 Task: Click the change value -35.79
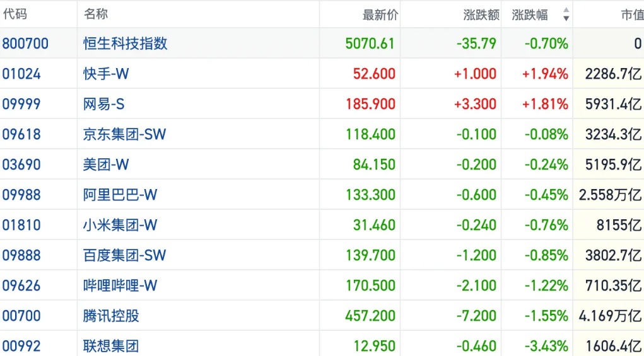click(x=476, y=43)
